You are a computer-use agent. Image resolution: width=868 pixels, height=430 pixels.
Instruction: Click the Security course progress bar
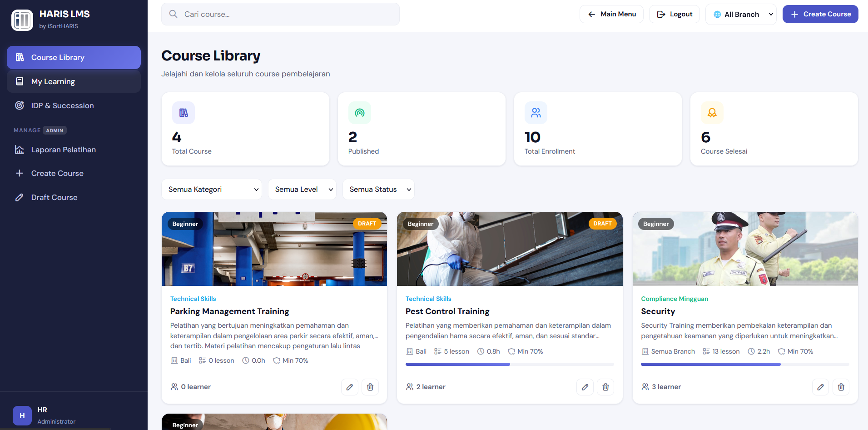[x=745, y=364]
